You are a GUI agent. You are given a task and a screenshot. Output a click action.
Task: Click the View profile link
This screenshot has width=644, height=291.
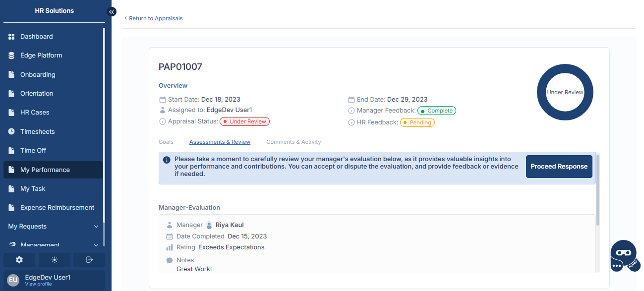[38, 284]
